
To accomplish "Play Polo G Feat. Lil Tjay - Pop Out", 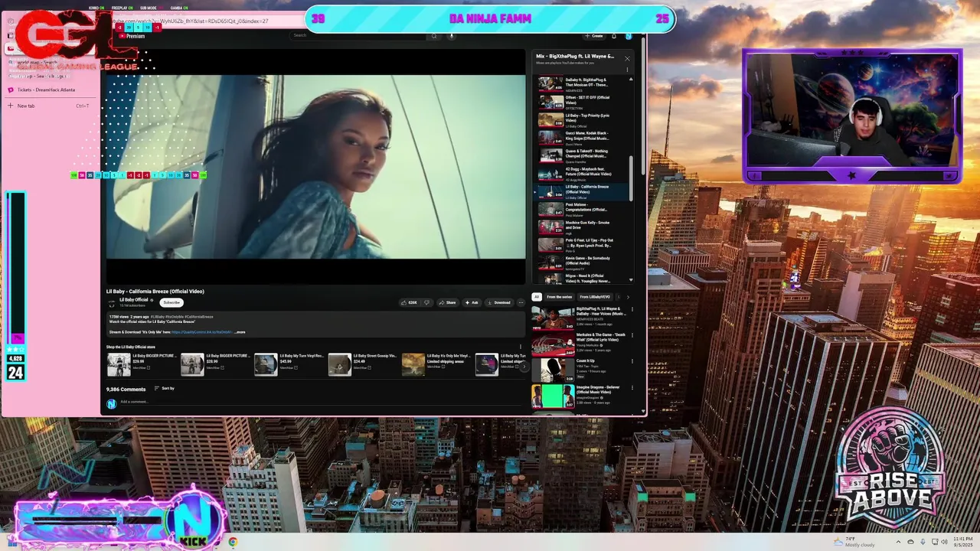I will [582, 244].
